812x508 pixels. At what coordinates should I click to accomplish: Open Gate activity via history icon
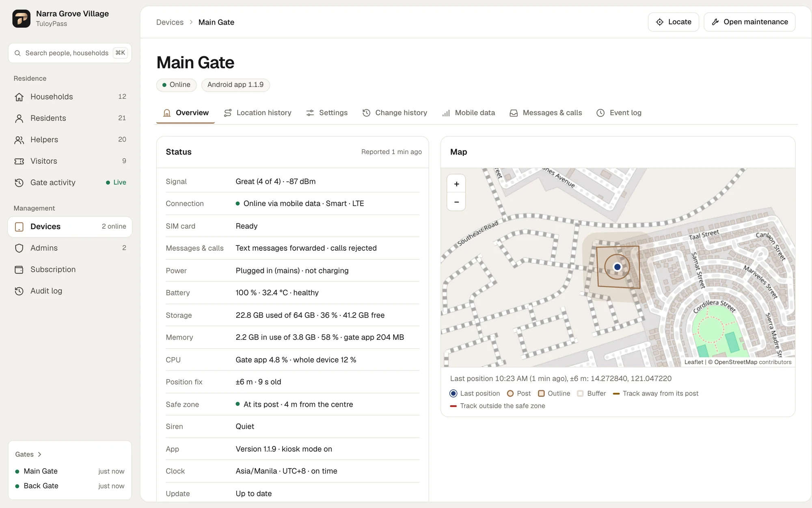[19, 183]
